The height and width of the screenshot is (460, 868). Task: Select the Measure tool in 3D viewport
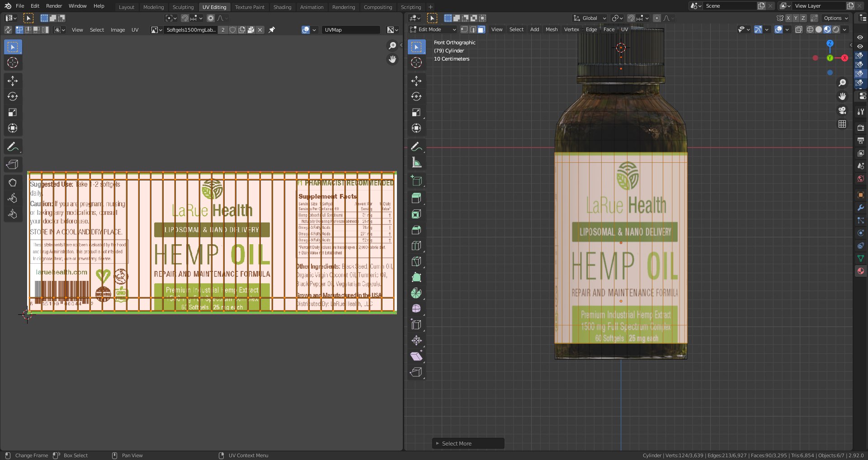(416, 162)
